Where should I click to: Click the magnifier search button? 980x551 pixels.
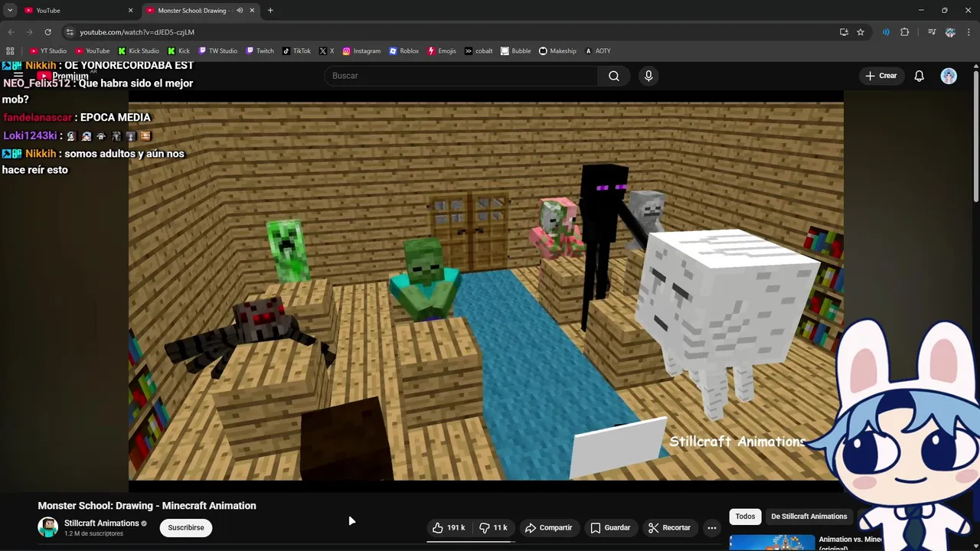614,76
